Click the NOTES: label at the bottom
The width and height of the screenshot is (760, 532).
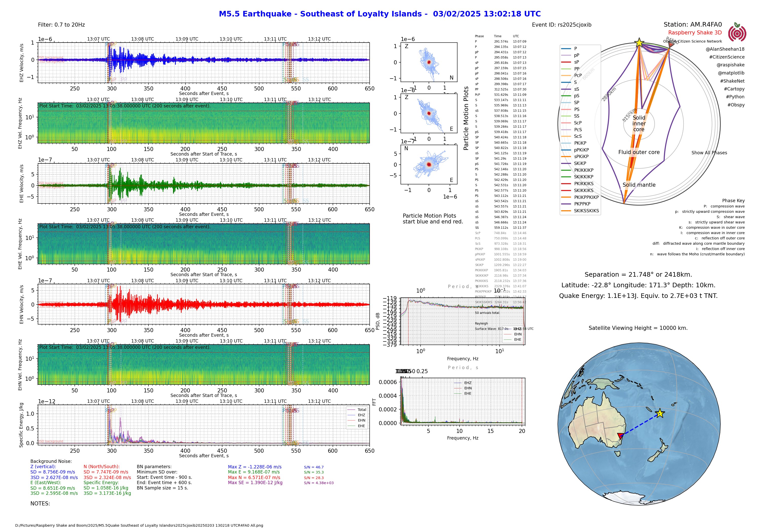[40, 504]
